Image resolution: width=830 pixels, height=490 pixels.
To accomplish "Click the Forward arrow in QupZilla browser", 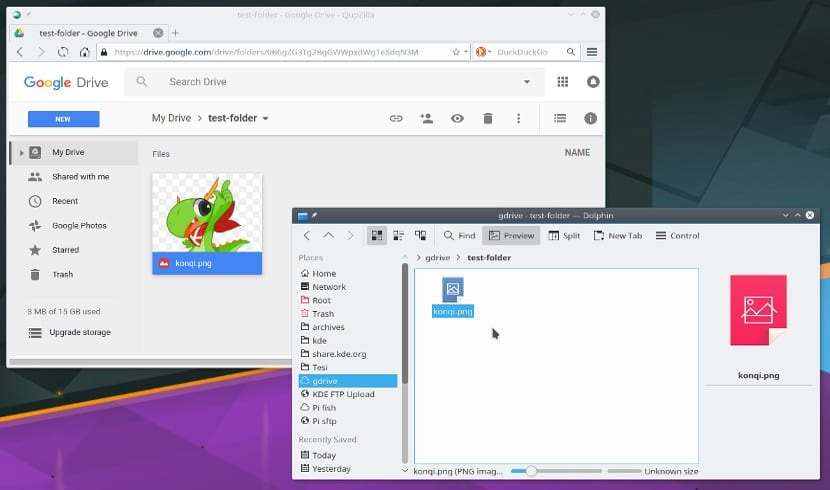I will 41,52.
